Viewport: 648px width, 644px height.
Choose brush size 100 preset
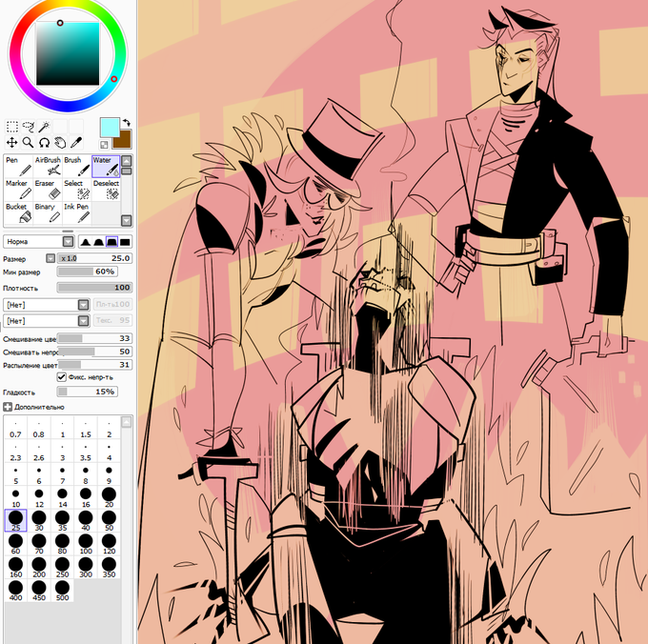[86, 544]
